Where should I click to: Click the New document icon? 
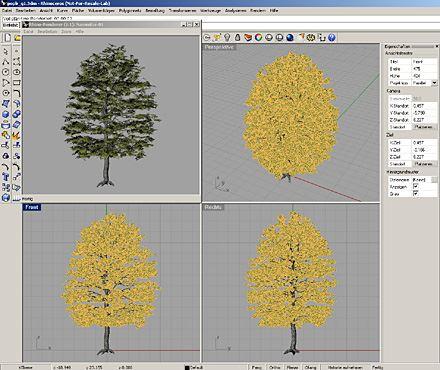7,38
